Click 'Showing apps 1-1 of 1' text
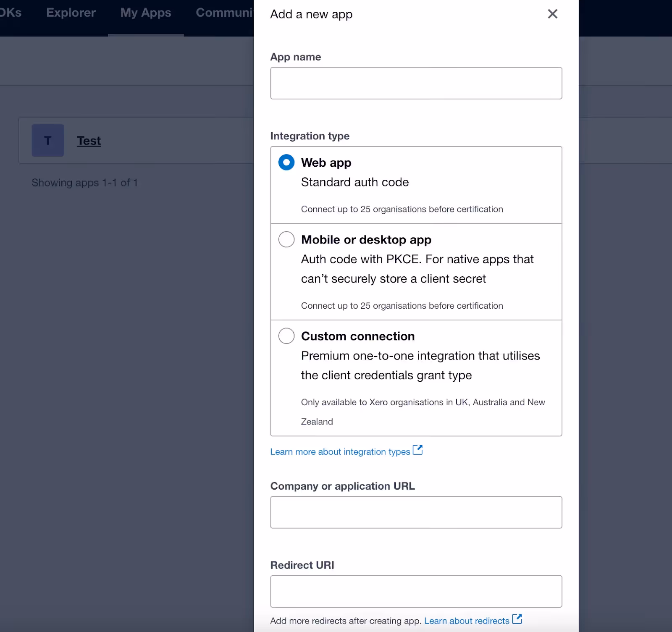The width and height of the screenshot is (672, 632). point(85,183)
